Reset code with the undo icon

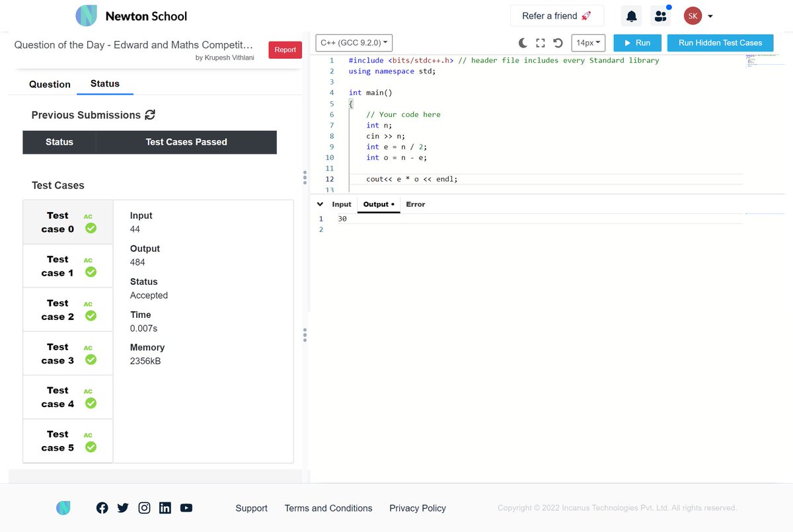click(558, 43)
